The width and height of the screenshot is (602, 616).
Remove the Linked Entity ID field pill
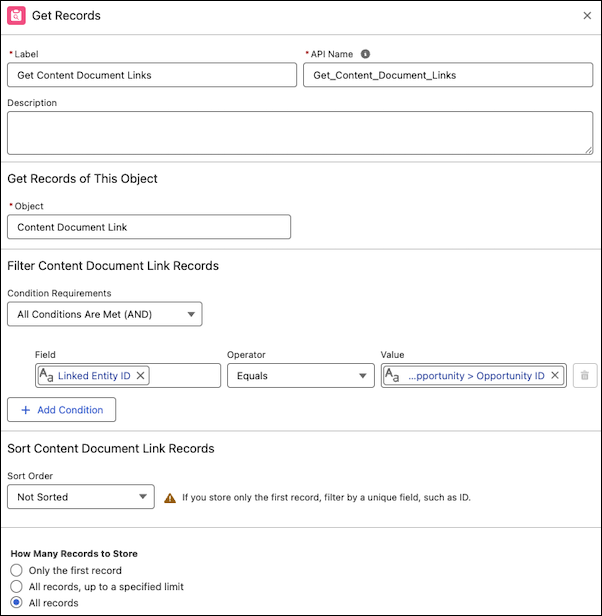pyautogui.click(x=141, y=376)
